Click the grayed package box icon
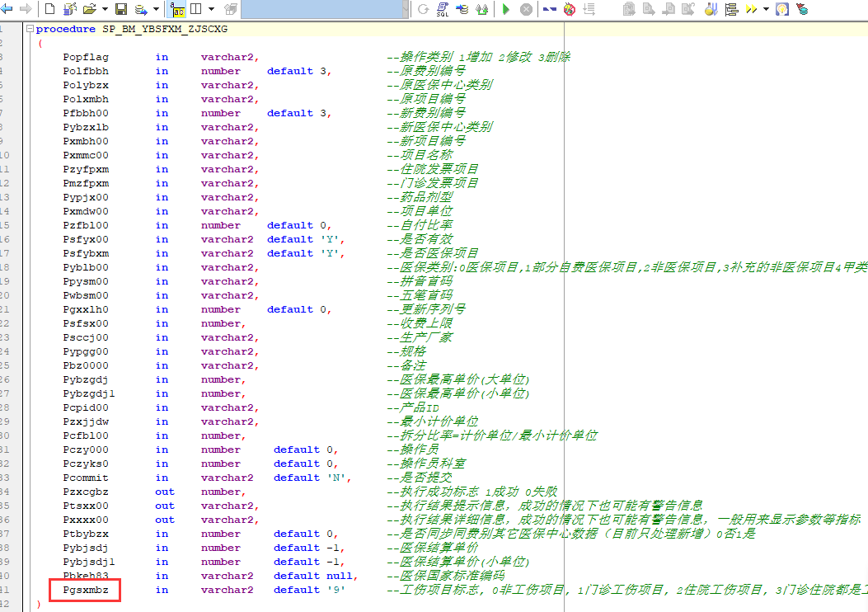Image resolution: width=868 pixels, height=612 pixels. tap(230, 9)
